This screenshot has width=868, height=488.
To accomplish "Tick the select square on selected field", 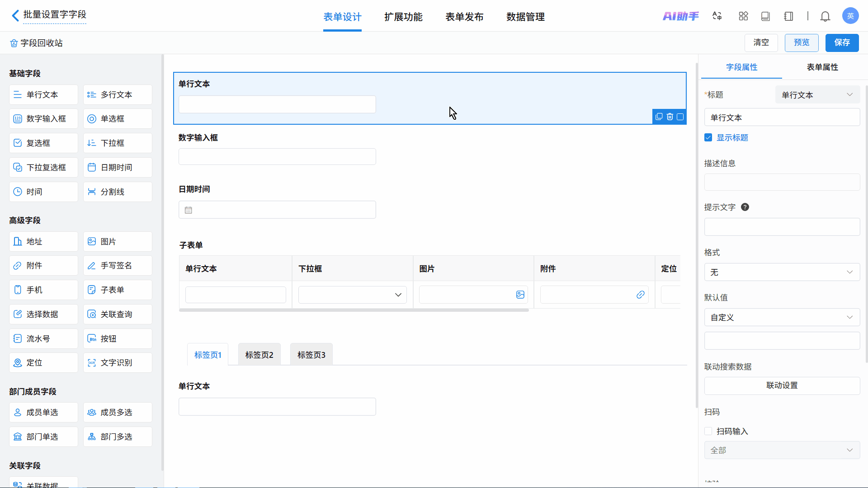I will [x=680, y=117].
